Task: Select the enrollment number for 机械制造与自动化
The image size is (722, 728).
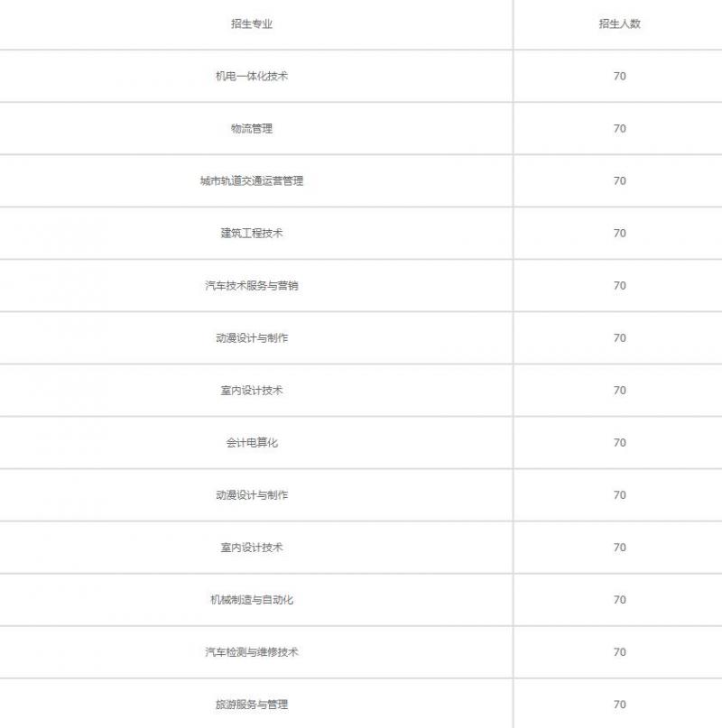Action: (619, 600)
